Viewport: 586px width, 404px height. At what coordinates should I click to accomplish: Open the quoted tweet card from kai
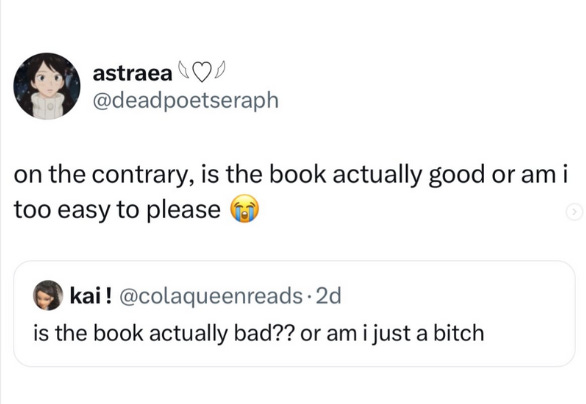pos(294,314)
